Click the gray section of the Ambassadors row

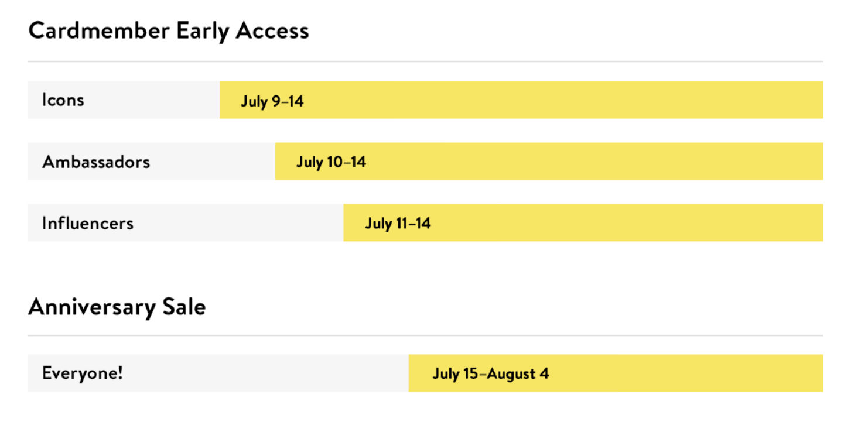(152, 162)
